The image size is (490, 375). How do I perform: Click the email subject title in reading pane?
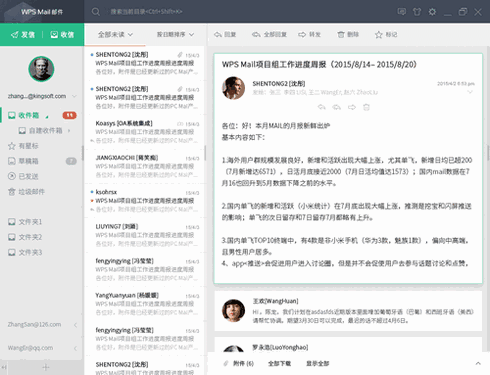point(319,64)
